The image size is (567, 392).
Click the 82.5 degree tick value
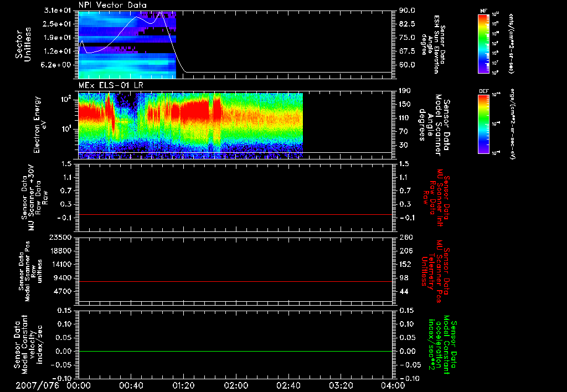click(407, 24)
